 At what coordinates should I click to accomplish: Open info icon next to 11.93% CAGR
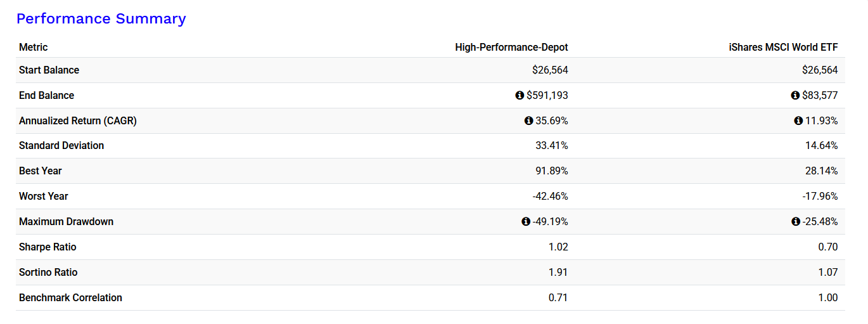pos(798,121)
